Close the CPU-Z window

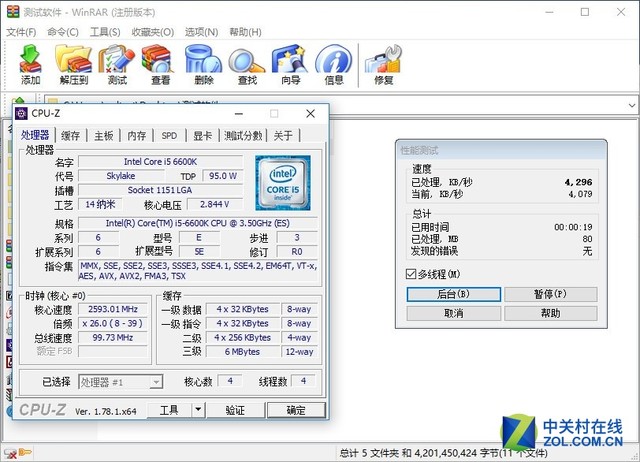pos(311,113)
